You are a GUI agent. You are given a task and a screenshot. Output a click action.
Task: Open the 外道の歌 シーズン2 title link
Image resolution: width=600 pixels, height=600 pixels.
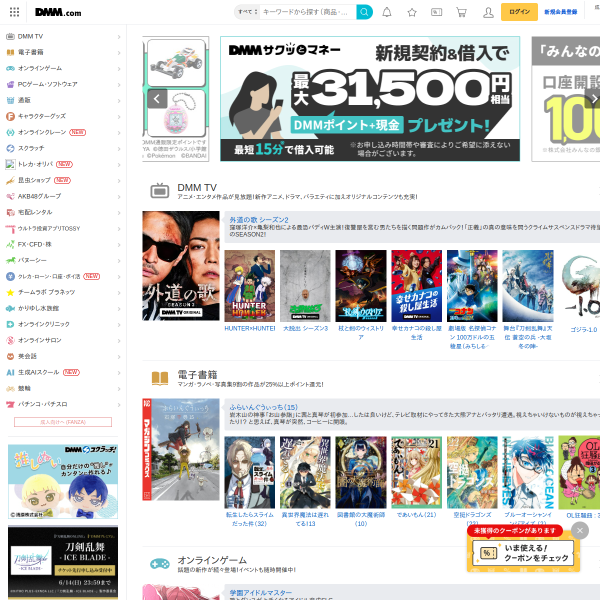coord(259,220)
